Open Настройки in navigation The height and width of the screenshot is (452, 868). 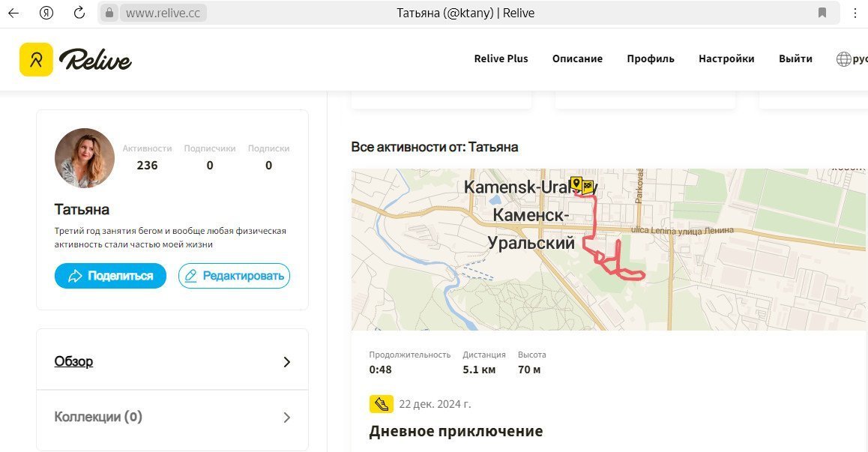[x=726, y=58]
